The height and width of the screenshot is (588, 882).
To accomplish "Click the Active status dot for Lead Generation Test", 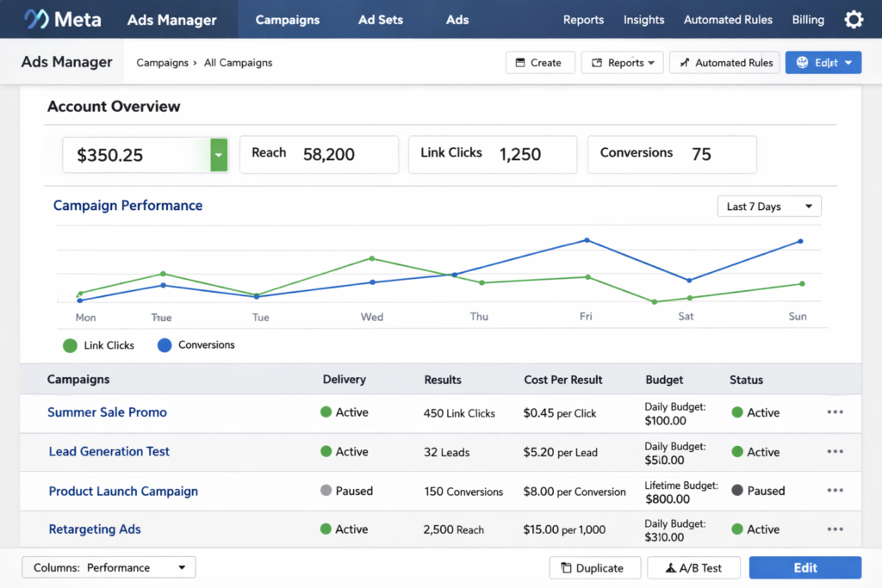I will pos(738,451).
